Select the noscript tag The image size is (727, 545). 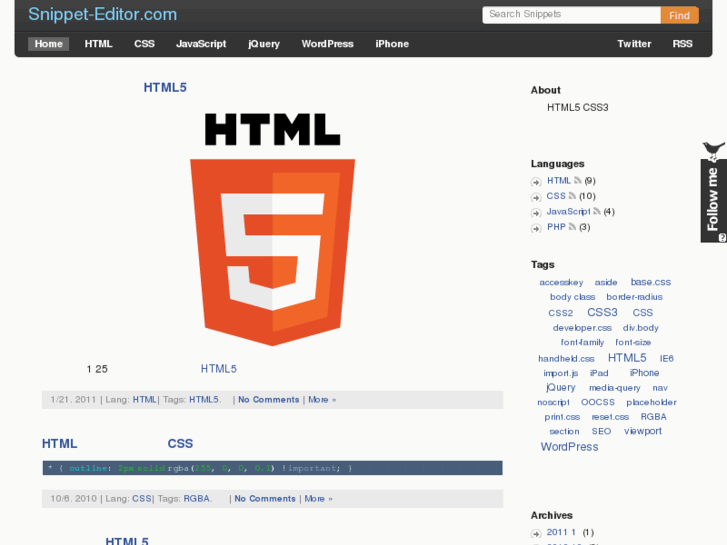(553, 402)
